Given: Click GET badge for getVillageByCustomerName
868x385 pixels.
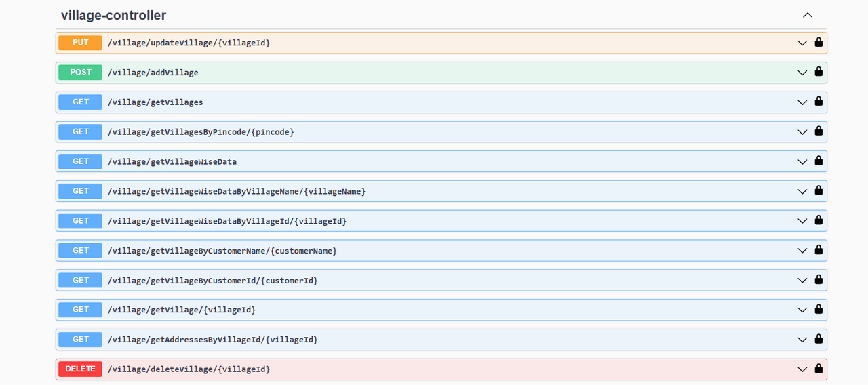Looking at the screenshot, I should pos(80,251).
